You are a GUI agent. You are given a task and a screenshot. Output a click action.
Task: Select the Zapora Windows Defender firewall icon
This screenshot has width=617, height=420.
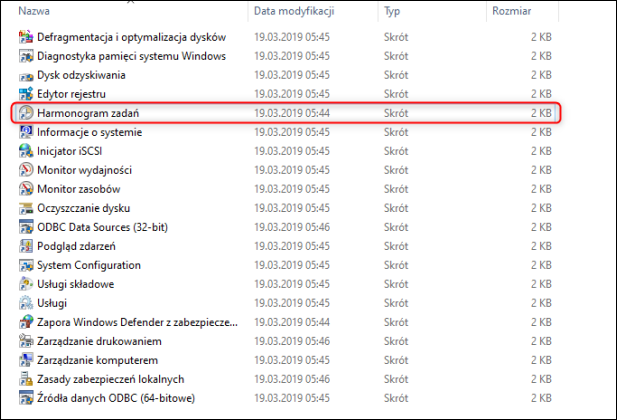tap(26, 322)
